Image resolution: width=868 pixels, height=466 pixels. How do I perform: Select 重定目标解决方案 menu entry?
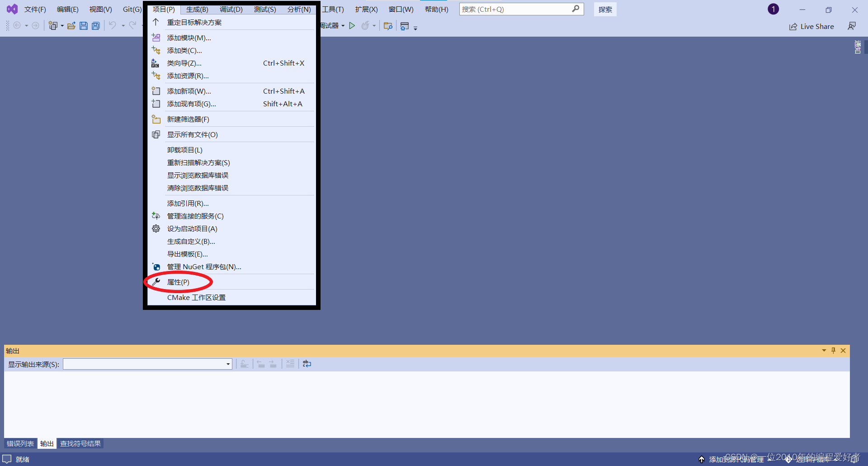231,22
